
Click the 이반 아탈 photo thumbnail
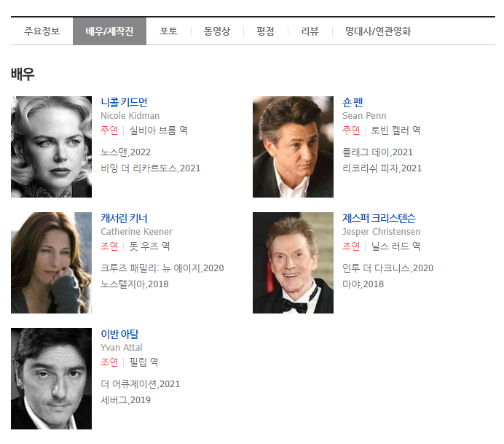[x=51, y=378]
